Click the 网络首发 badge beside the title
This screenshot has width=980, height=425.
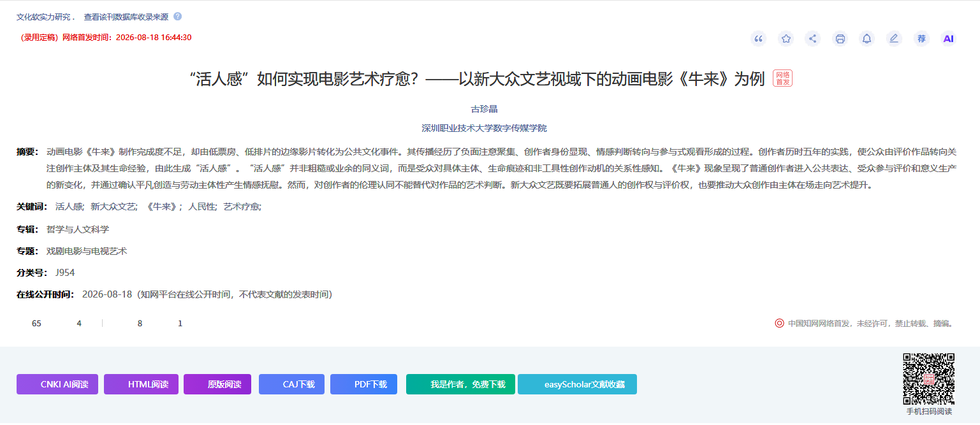(782, 78)
